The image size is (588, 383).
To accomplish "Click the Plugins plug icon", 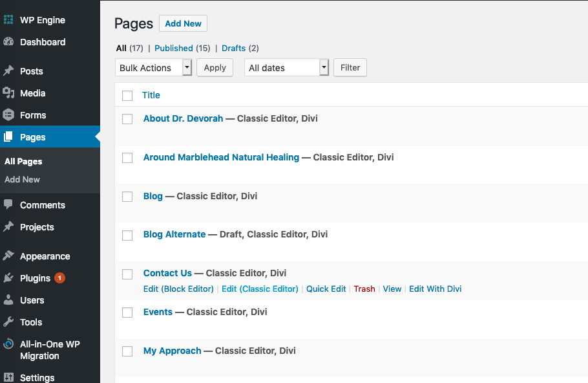I will (8, 278).
